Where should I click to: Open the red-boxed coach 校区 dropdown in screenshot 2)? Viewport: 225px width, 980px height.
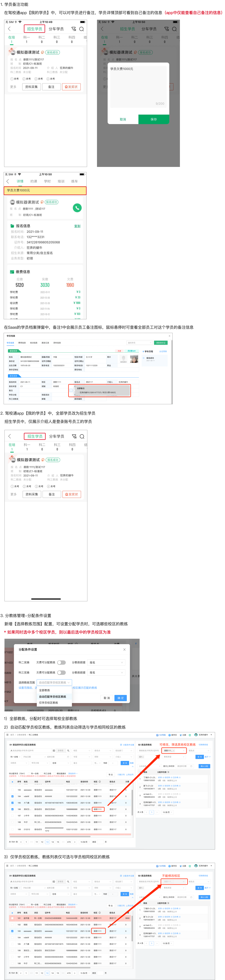174,751
